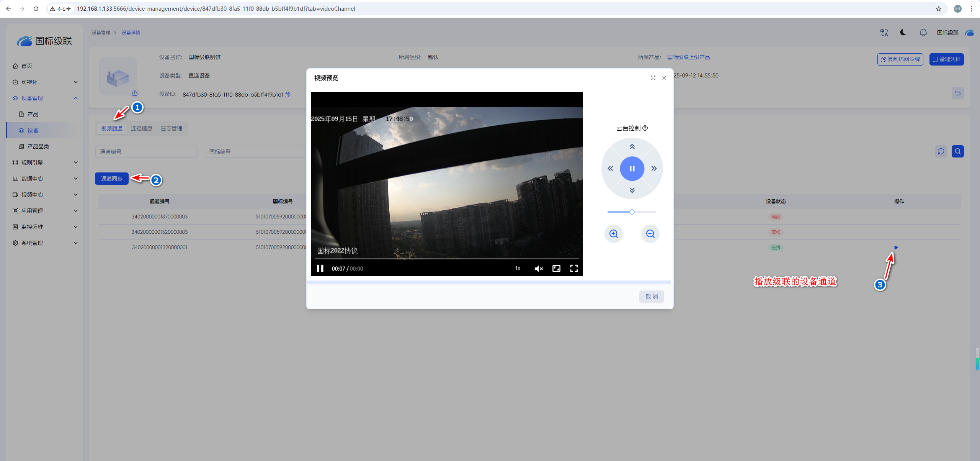The height and width of the screenshot is (461, 980).
Task: Adjust the PTZ speed slider
Action: point(632,212)
